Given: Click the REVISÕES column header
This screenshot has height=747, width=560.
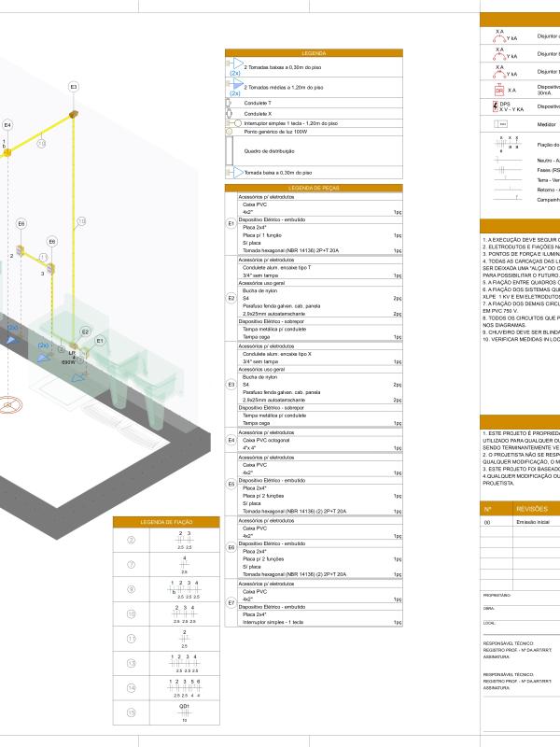Looking at the screenshot, I should pyautogui.click(x=532, y=509).
